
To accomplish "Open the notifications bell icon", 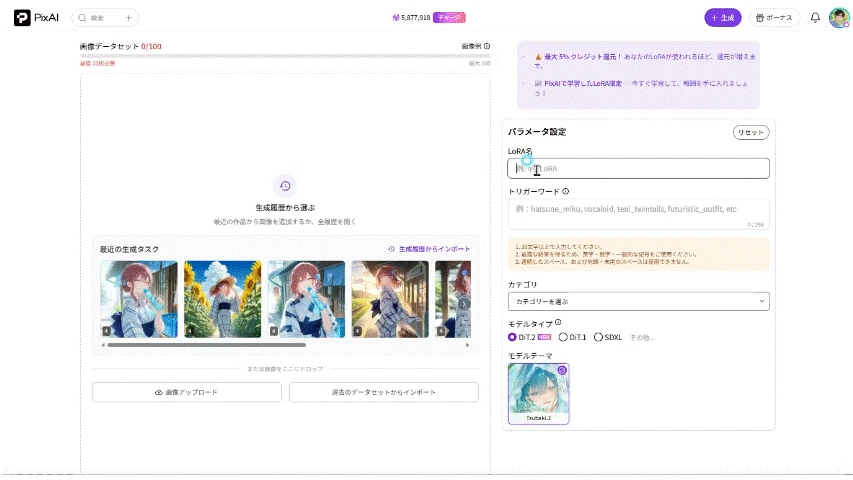I will pos(815,17).
